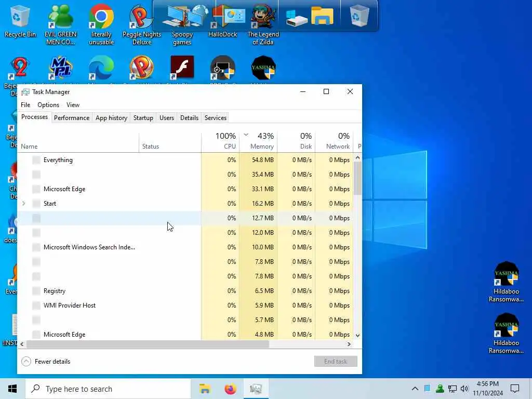Open the taskbar clock showing 4:56 PM
This screenshot has height=399, width=532.
pos(488,389)
